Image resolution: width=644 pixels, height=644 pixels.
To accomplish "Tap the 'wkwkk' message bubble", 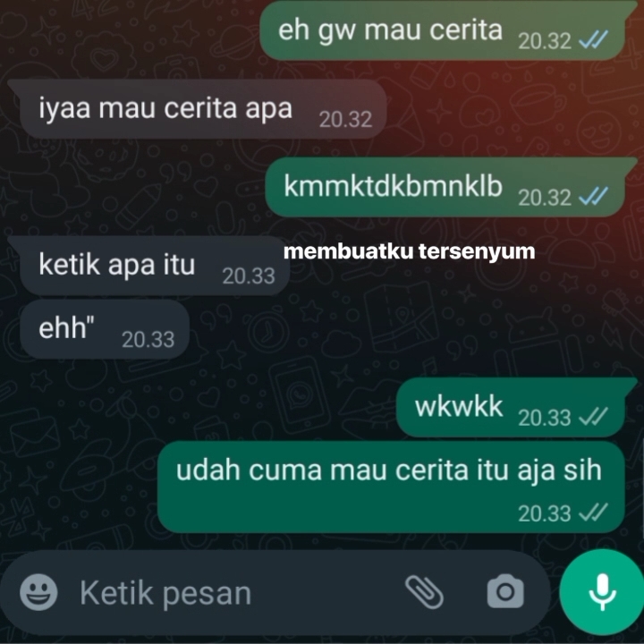I will click(x=512, y=407).
